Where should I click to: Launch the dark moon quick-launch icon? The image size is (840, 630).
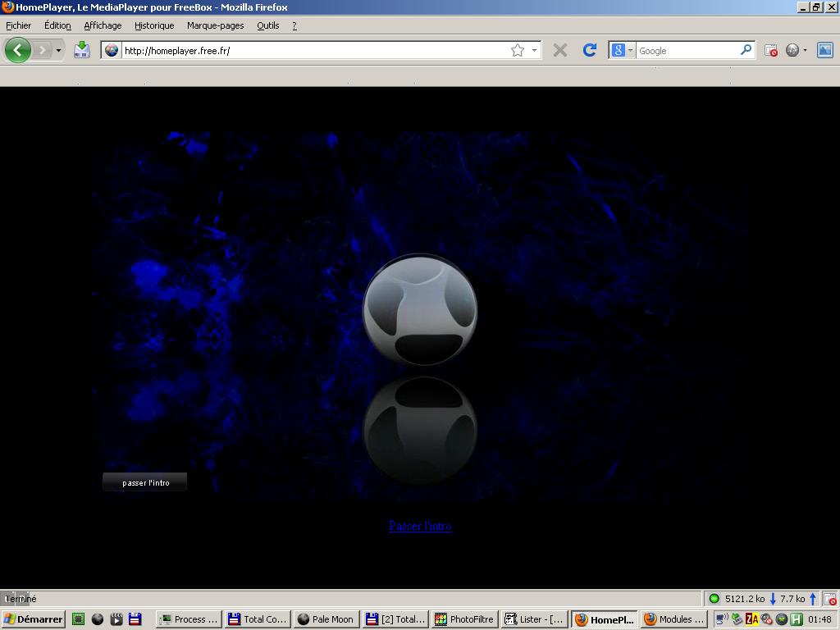(x=98, y=619)
